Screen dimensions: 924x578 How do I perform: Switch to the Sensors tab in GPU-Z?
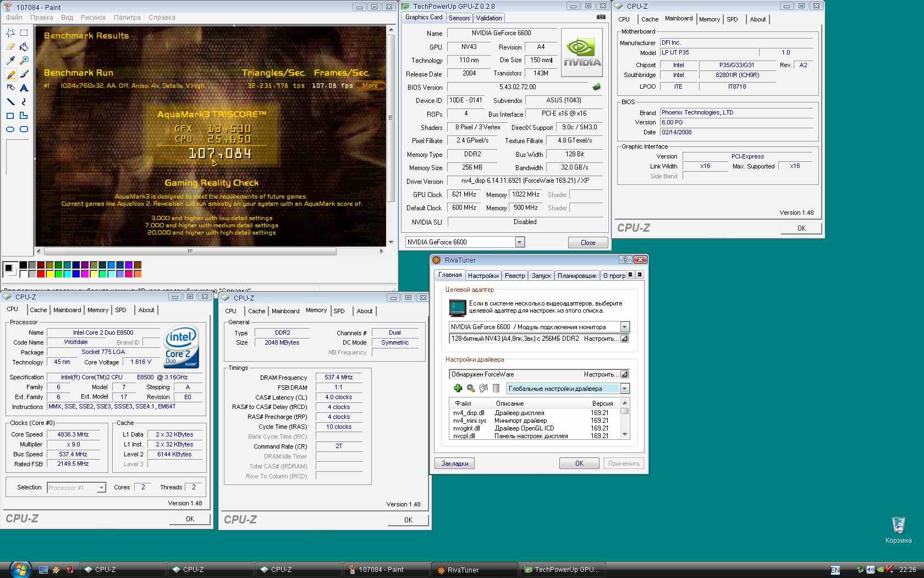pos(459,18)
